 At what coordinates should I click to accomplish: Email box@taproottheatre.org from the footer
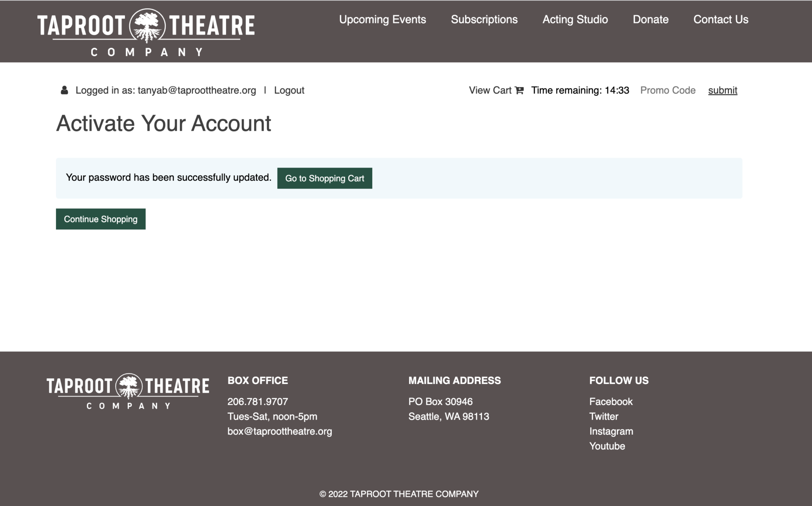pyautogui.click(x=280, y=431)
